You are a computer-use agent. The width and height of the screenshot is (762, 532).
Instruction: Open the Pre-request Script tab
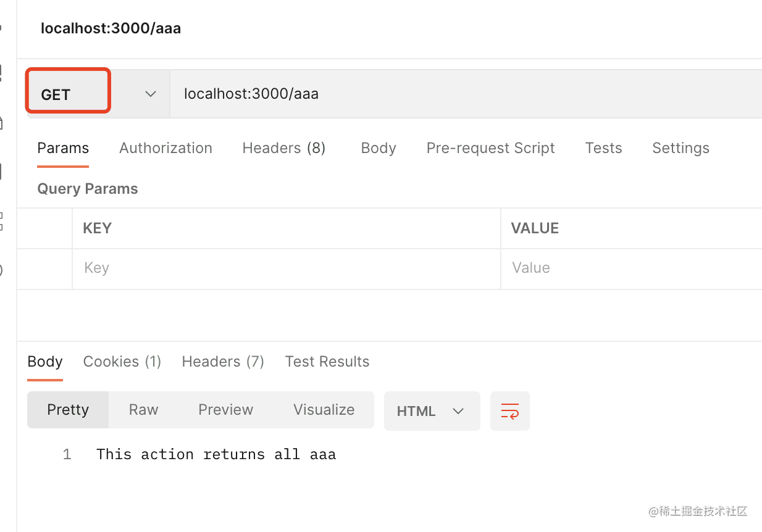(x=490, y=148)
